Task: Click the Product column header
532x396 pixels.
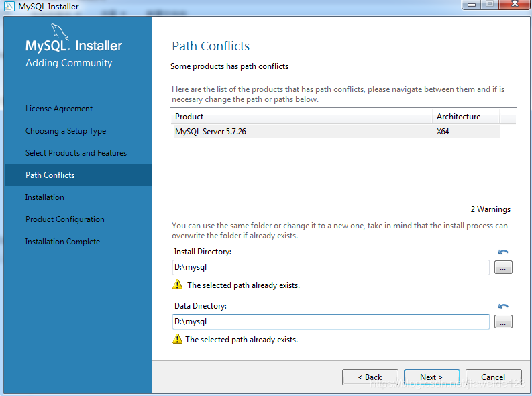Action: 302,116
